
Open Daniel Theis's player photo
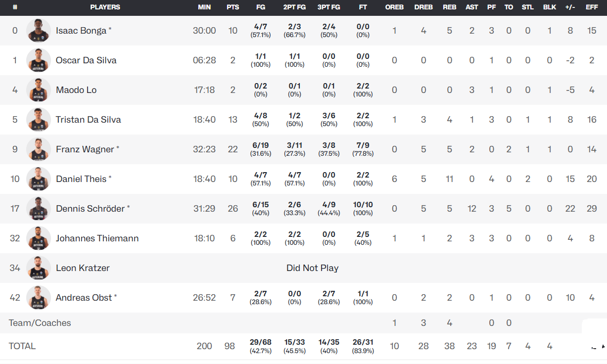[39, 179]
